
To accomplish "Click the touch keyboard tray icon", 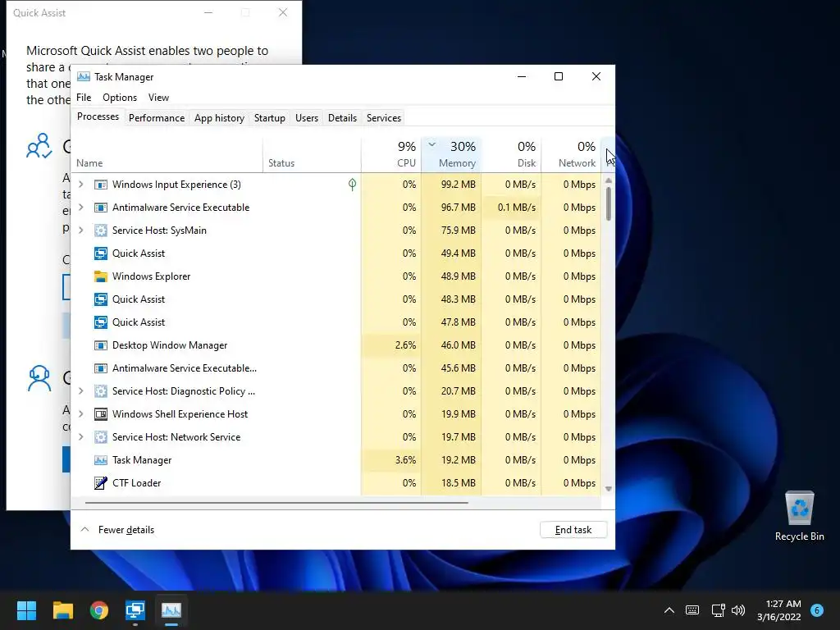I will (692, 610).
